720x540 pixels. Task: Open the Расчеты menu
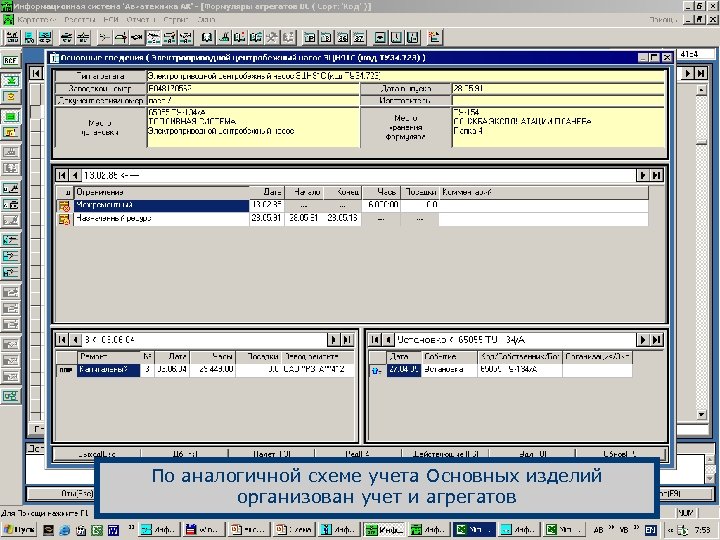tap(79, 20)
